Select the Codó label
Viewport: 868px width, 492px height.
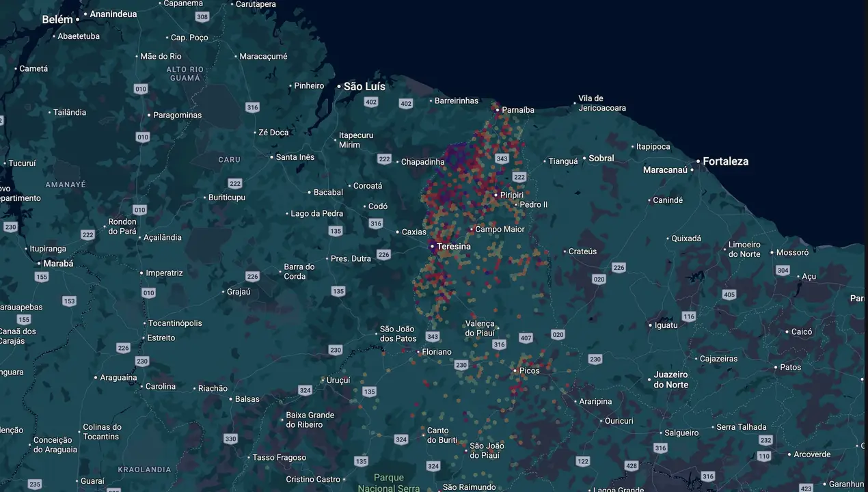pyautogui.click(x=378, y=207)
